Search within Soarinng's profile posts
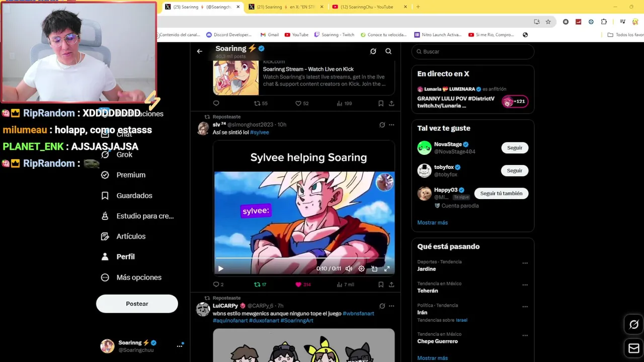Image resolution: width=644 pixels, height=362 pixels. tap(388, 51)
